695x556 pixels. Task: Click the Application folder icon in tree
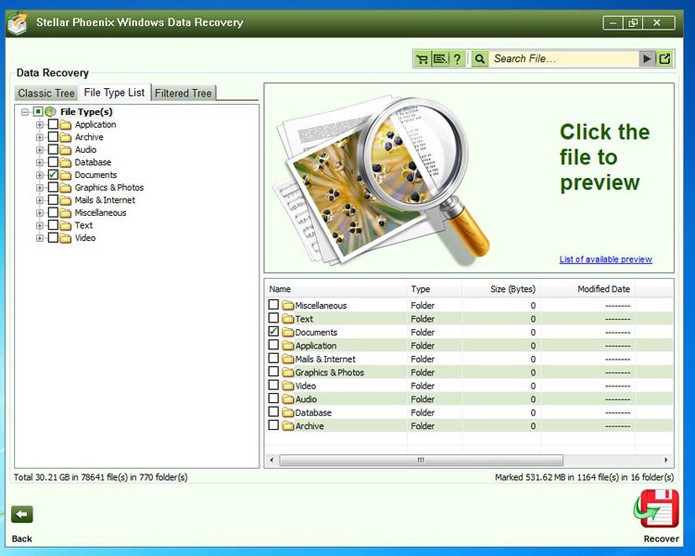(66, 125)
